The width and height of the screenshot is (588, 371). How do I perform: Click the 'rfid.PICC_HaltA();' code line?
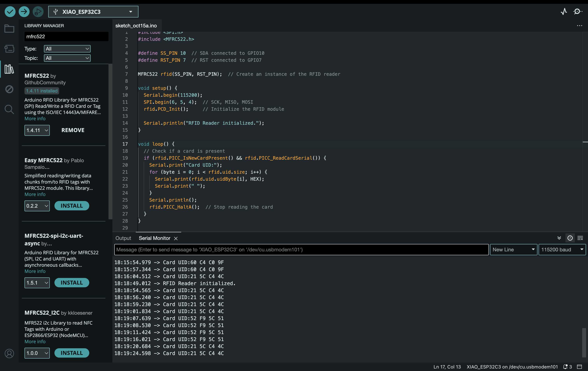tap(174, 207)
